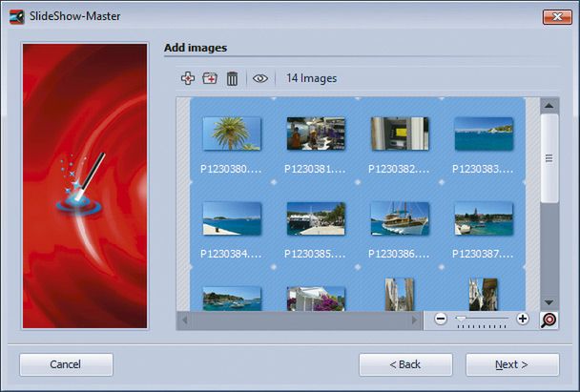The image size is (580, 392).
Task: Select the first narrow alley portrait thumbnail
Action: click(400, 295)
